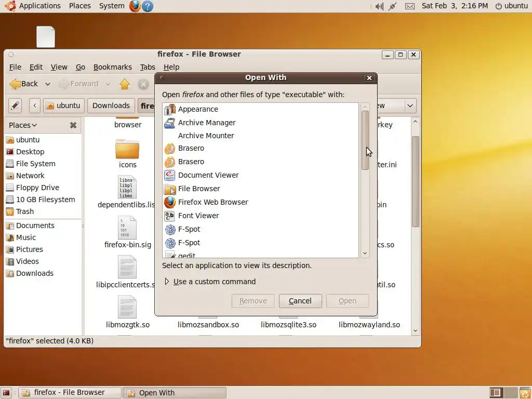Click the Stop loading toolbar icon
Screen dimensions: 532x399
[143, 84]
